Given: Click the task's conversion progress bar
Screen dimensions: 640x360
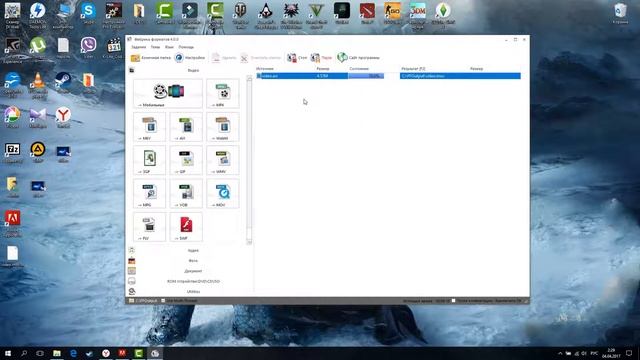Looking at the screenshot, I should 366,76.
